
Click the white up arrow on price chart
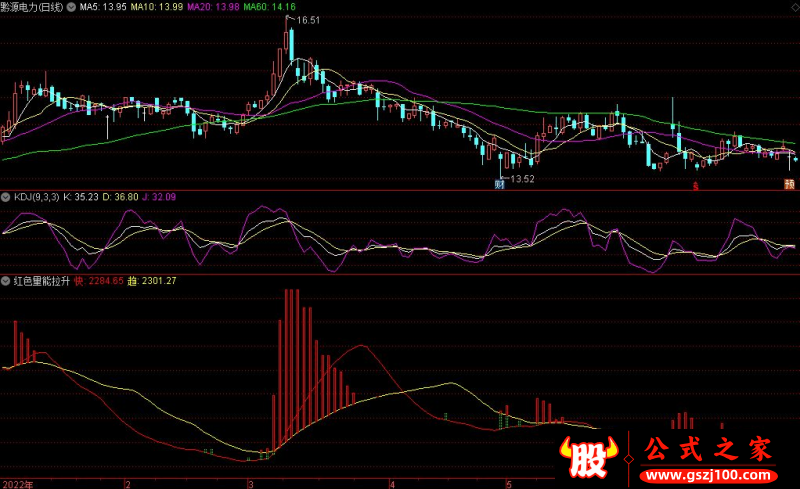click(108, 126)
